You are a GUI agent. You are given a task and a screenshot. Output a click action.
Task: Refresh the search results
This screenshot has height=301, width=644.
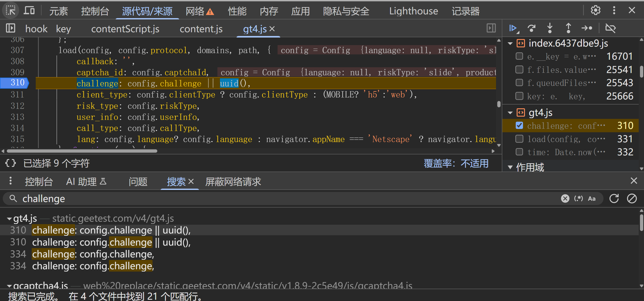(614, 198)
